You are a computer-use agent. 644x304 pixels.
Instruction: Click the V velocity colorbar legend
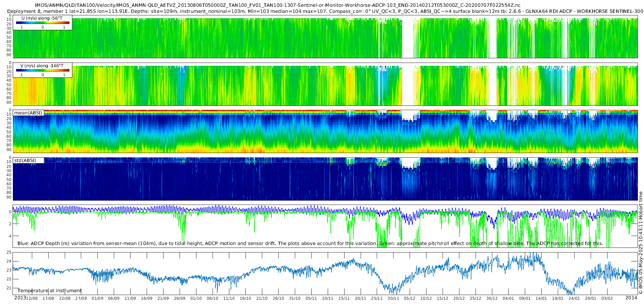43,70
